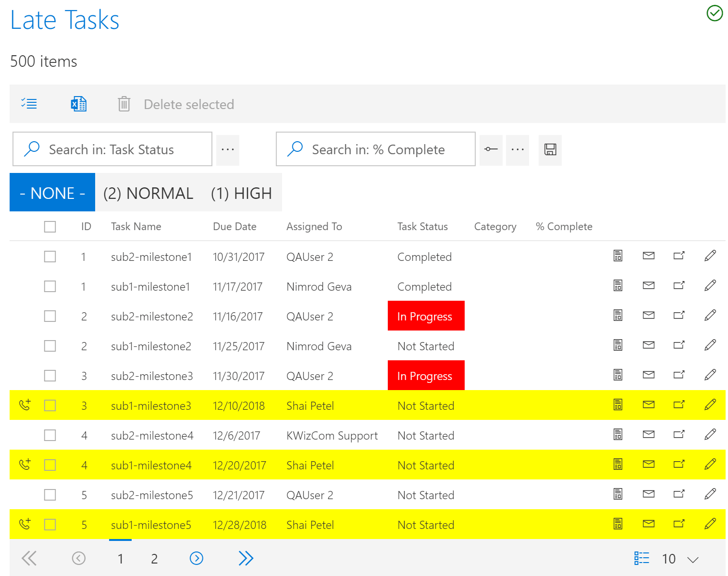Export the task list to Excel
This screenshot has width=728, height=576.
pos(78,104)
